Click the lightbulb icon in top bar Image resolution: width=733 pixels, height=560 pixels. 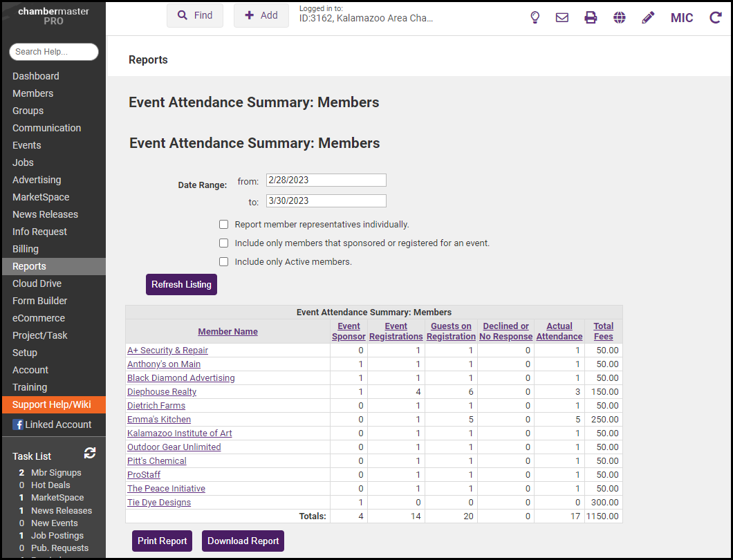click(x=535, y=17)
